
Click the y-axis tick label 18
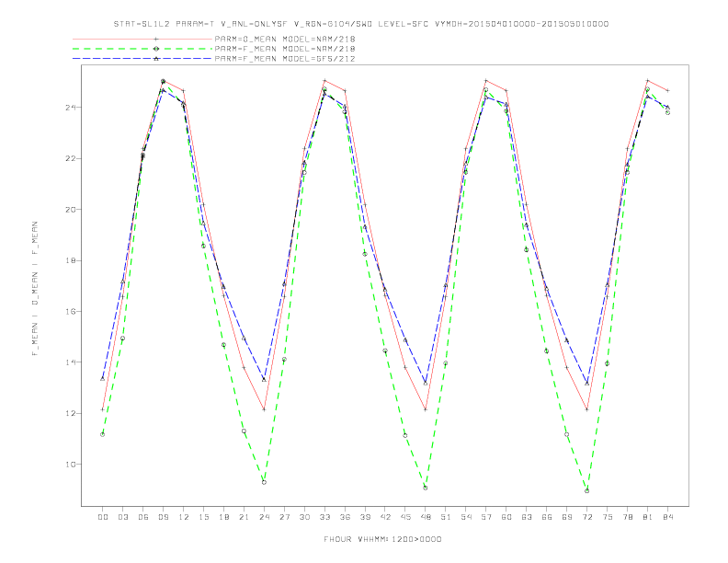click(x=70, y=260)
